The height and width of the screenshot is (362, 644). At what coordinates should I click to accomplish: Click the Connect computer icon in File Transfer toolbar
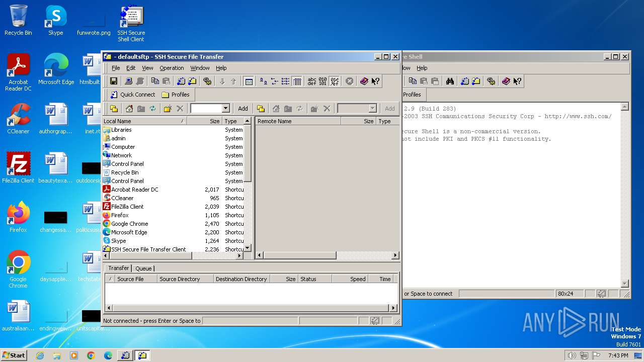[x=128, y=81]
